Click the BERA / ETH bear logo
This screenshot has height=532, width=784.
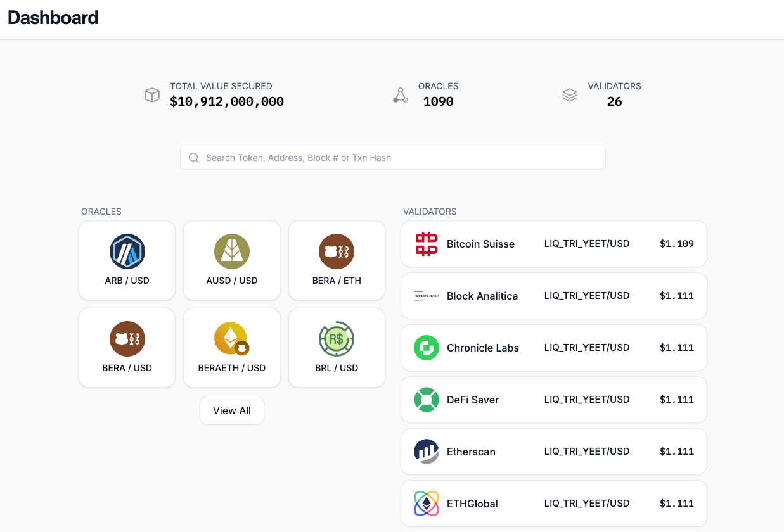tap(337, 251)
